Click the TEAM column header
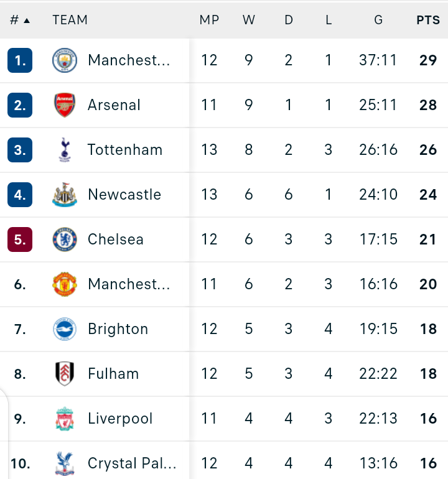The height and width of the screenshot is (479, 448). (70, 20)
